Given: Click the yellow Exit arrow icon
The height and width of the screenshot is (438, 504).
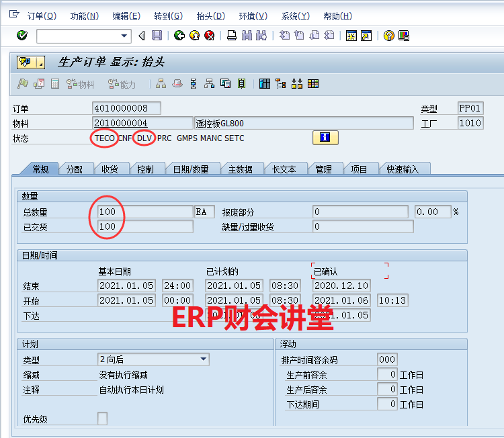Looking at the screenshot, I should pos(194,36).
